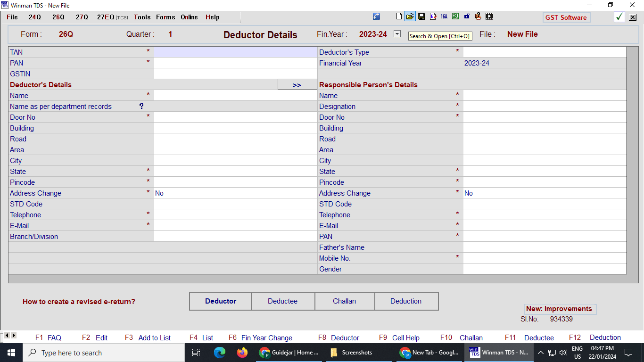Open Deductor's Type field selector
Screen dimensions: 644x362
click(x=545, y=52)
